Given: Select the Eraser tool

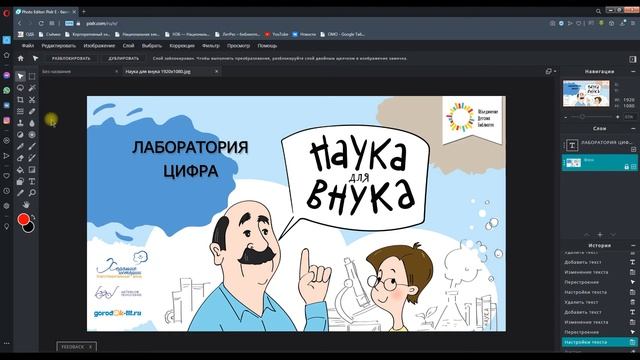Looking at the screenshot, I should pyautogui.click(x=20, y=158).
